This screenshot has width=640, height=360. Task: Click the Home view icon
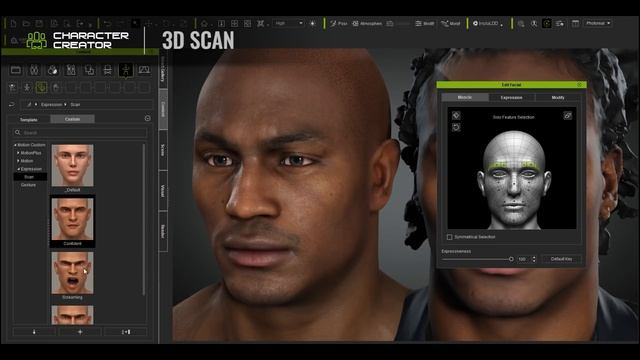click(204, 23)
